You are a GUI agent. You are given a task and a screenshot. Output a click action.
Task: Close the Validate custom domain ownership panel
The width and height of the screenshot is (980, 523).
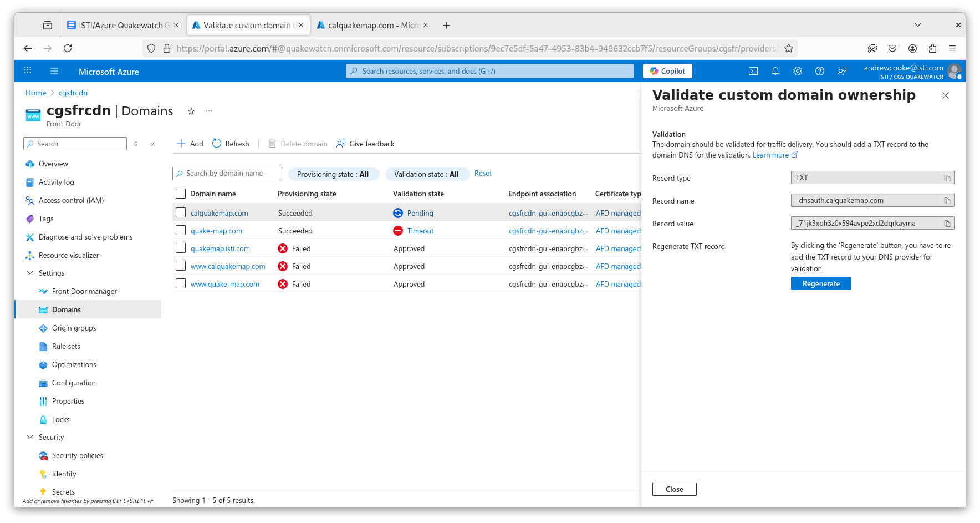coord(946,95)
